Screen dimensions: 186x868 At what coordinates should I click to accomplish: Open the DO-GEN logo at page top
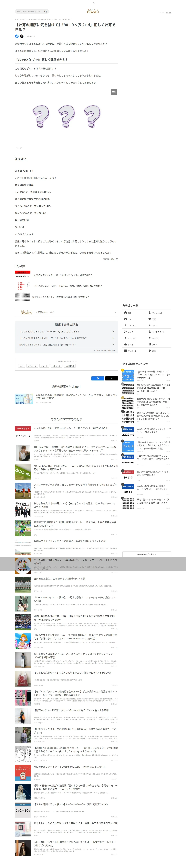[93, 11]
